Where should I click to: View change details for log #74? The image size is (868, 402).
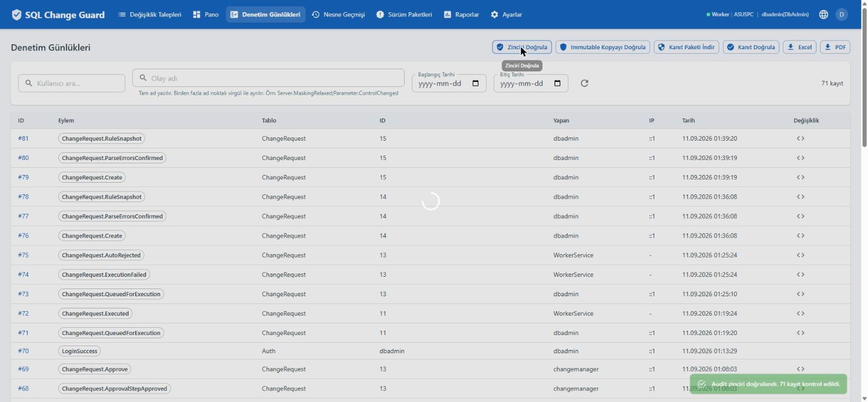800,275
